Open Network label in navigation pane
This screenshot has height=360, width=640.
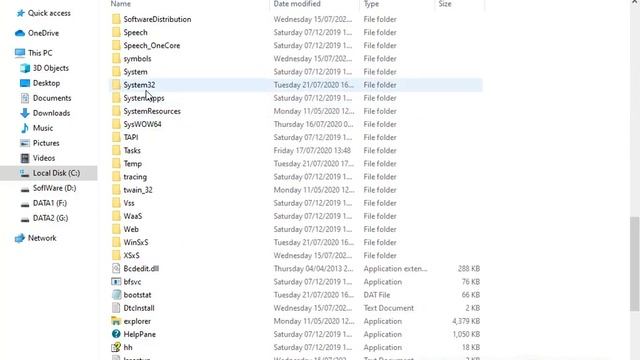click(42, 238)
